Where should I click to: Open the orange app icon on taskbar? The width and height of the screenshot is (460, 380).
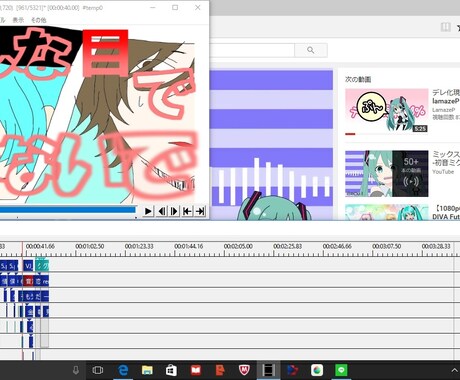(220, 370)
